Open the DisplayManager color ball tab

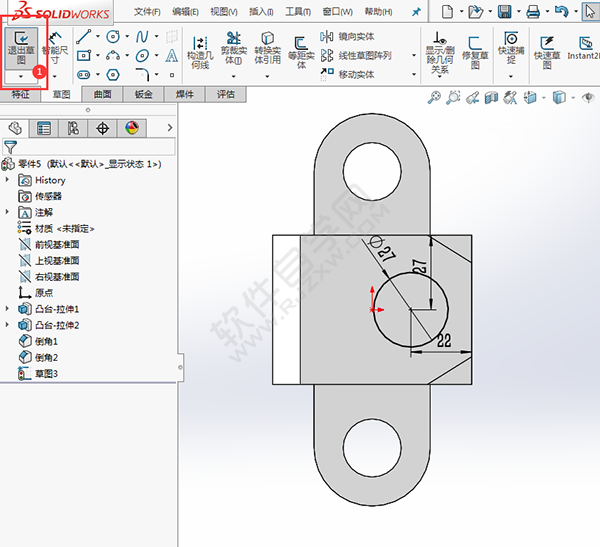coord(132,128)
